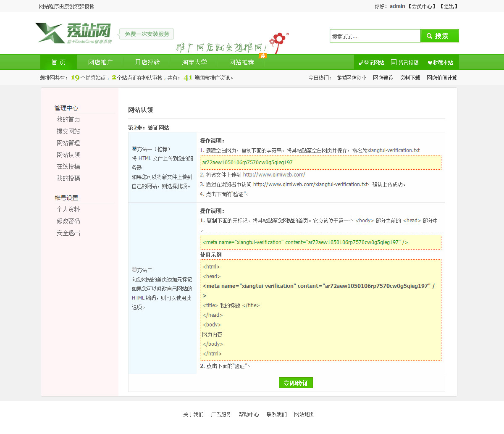Open 修改密码 in the sidebar

68,221
